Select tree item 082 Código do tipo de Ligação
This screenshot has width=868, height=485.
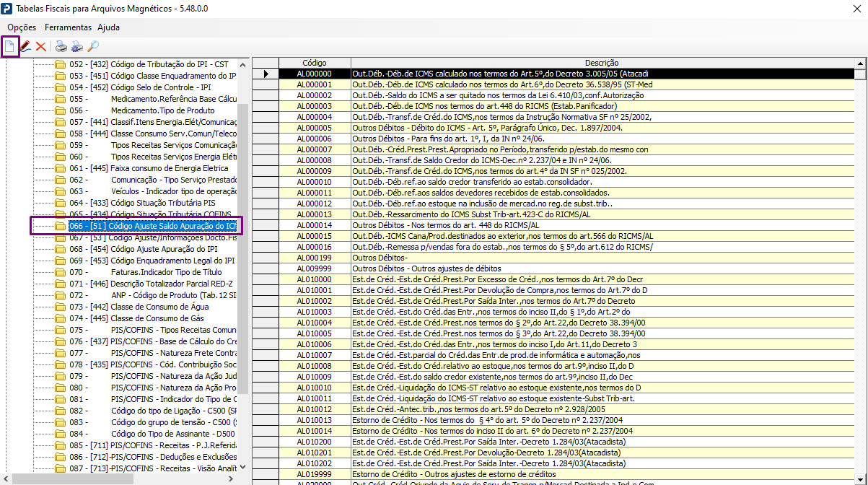(x=152, y=411)
